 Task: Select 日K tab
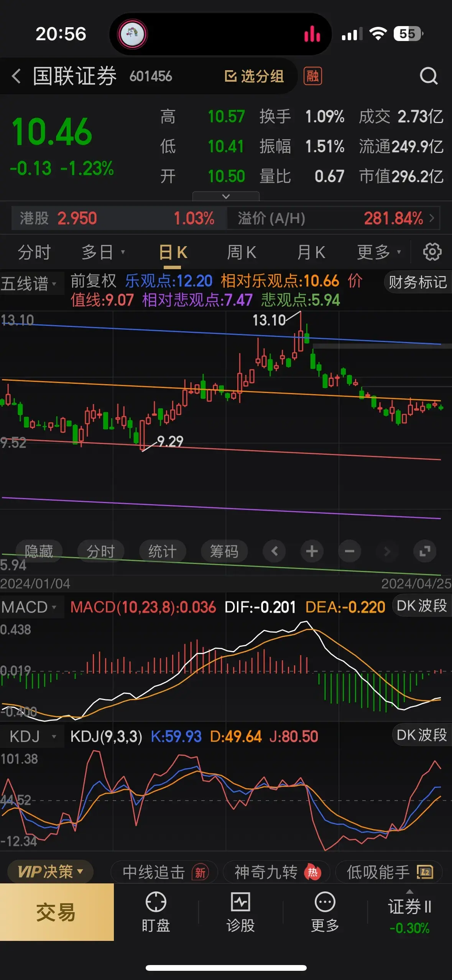(x=173, y=252)
